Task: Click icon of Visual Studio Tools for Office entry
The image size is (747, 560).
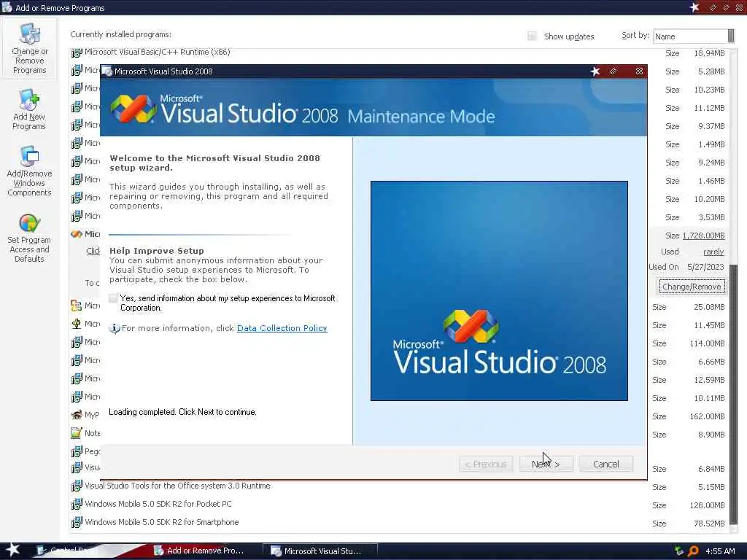Action: tap(76, 486)
